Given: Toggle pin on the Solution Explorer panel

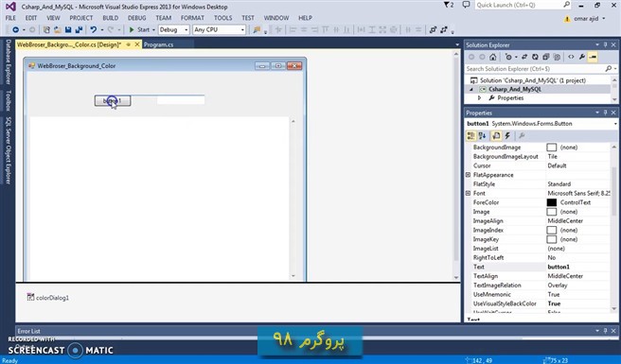Looking at the screenshot, I should (605, 44).
